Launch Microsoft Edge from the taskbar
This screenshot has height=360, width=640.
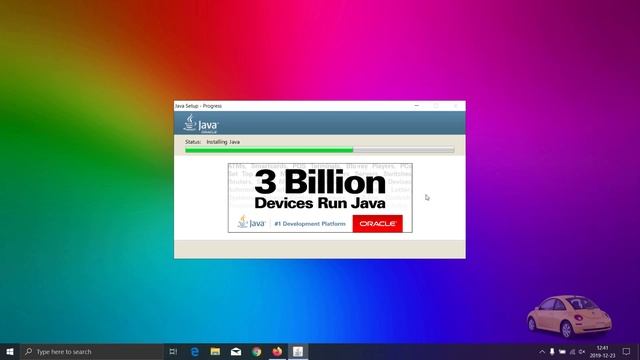[x=195, y=351]
